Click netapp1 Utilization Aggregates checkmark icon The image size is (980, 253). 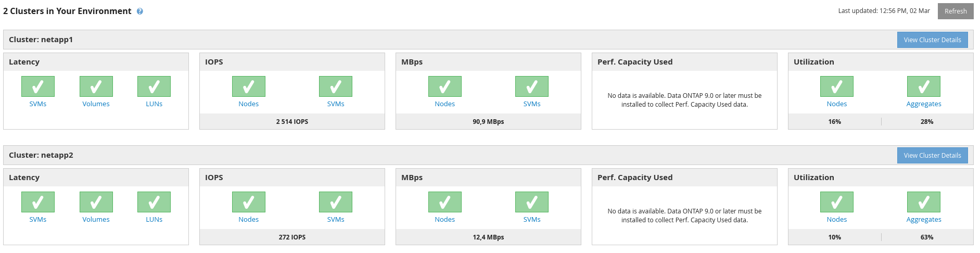tap(924, 86)
